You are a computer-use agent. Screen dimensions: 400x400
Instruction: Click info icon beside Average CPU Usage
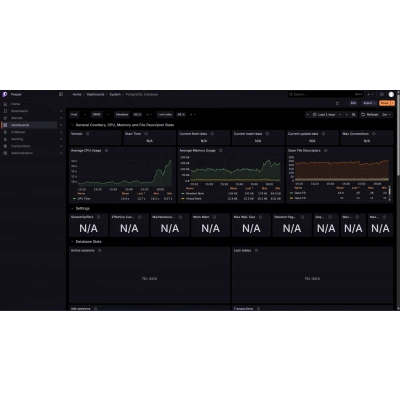point(106,151)
